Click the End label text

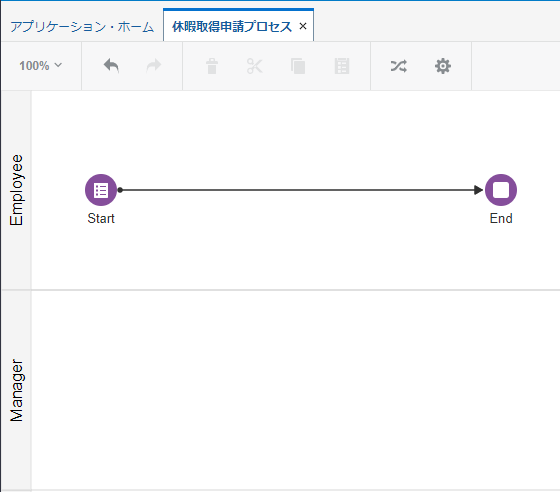tap(501, 219)
